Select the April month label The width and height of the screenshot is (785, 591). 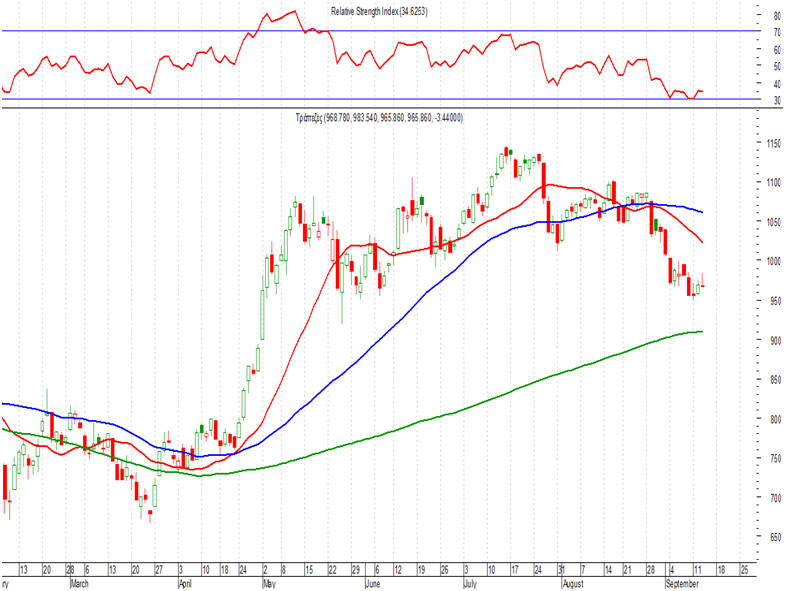click(x=185, y=583)
